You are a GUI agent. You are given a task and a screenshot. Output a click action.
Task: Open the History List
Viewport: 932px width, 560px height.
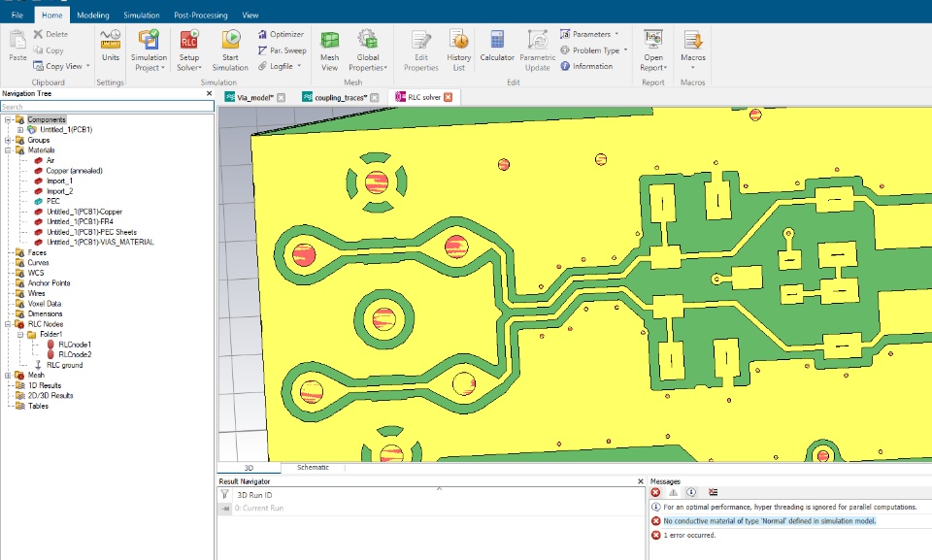(x=458, y=49)
